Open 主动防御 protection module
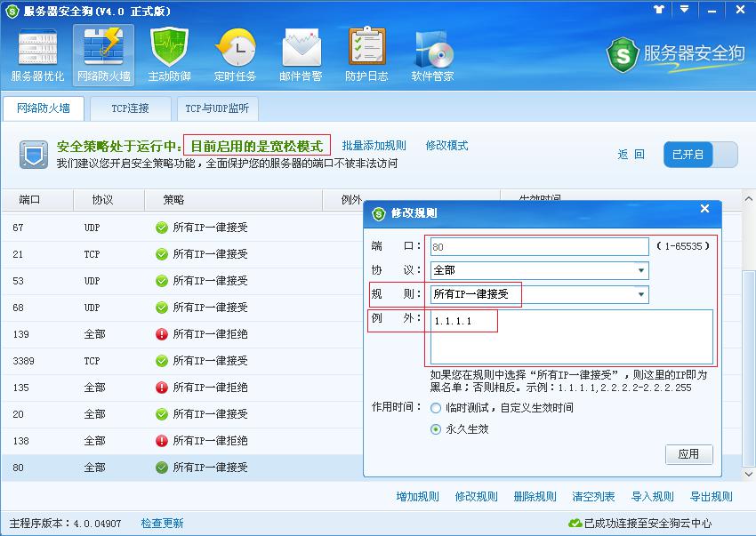 click(167, 53)
